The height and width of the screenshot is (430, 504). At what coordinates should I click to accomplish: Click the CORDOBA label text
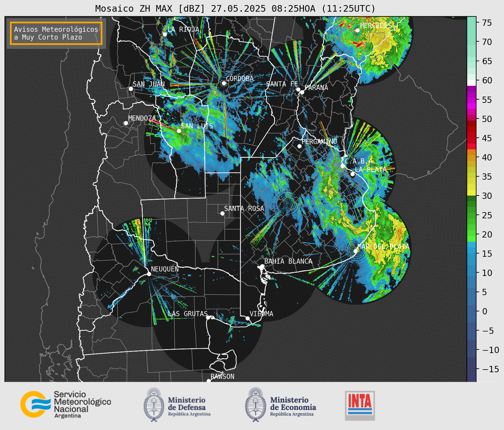(x=240, y=79)
